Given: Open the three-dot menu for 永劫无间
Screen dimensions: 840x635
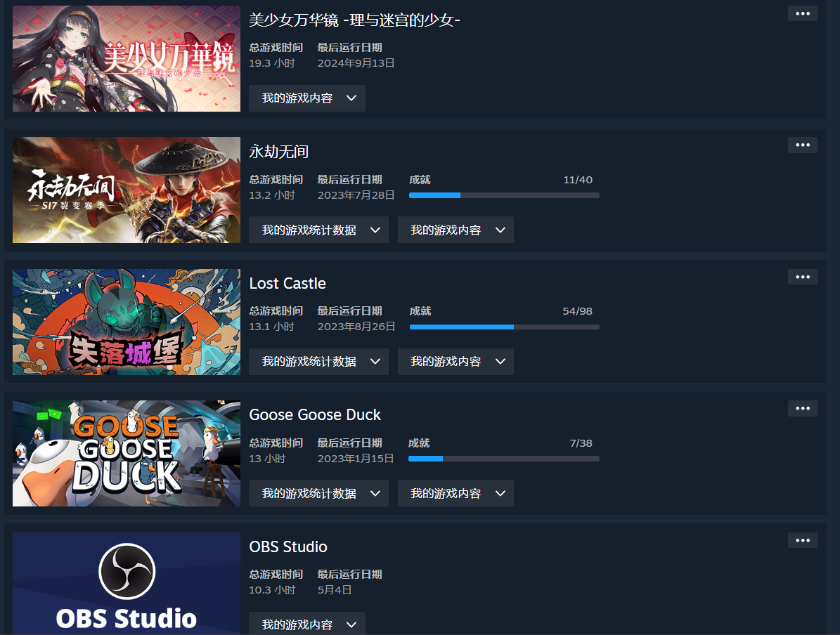Looking at the screenshot, I should [802, 145].
